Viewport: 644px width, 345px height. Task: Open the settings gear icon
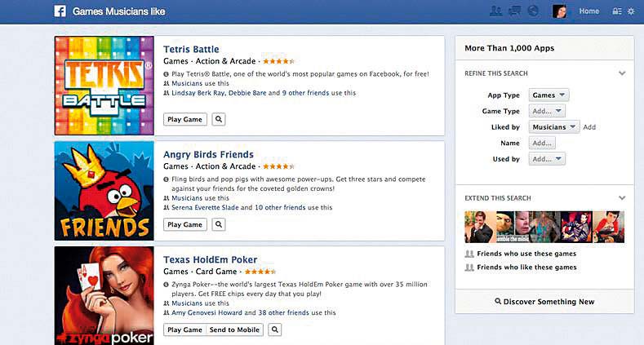(x=631, y=11)
